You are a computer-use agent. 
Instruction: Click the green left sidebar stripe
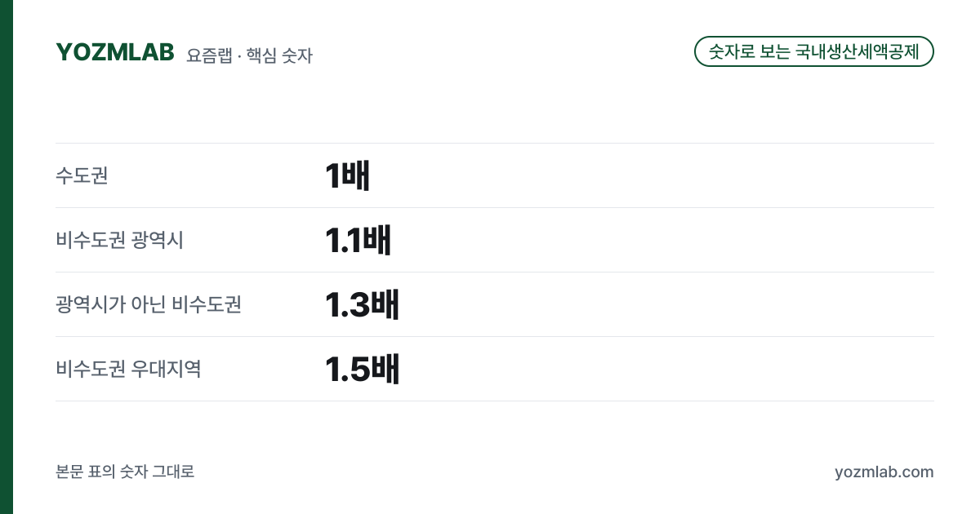point(7,257)
